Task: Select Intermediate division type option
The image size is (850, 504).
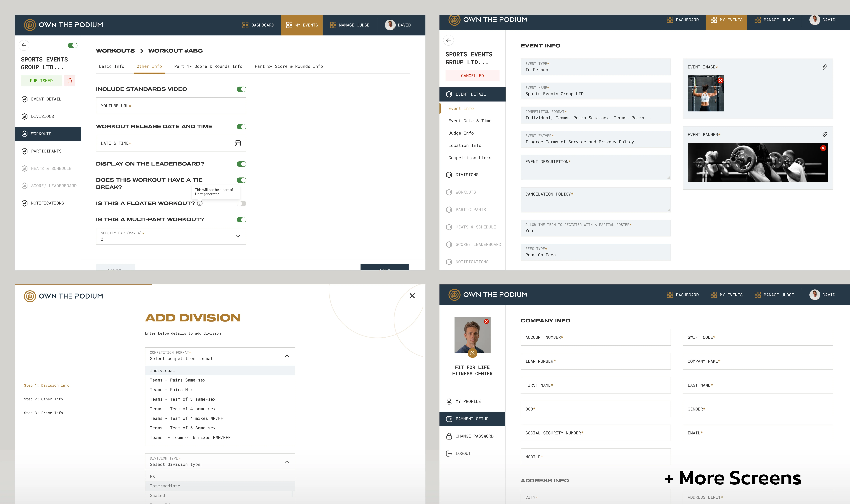Action: (220, 486)
